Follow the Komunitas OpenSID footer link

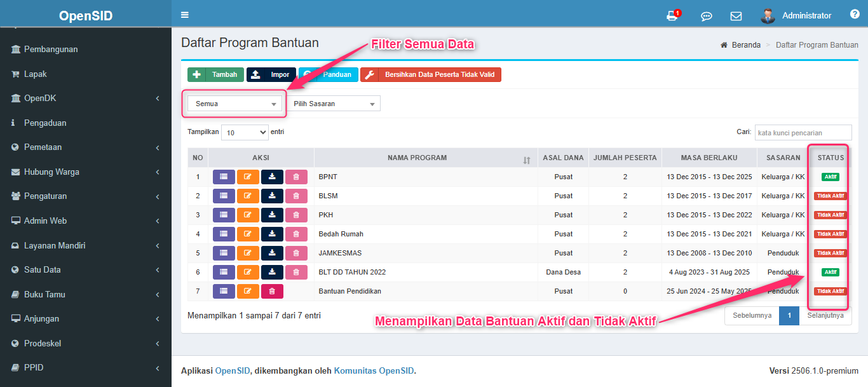coord(375,371)
